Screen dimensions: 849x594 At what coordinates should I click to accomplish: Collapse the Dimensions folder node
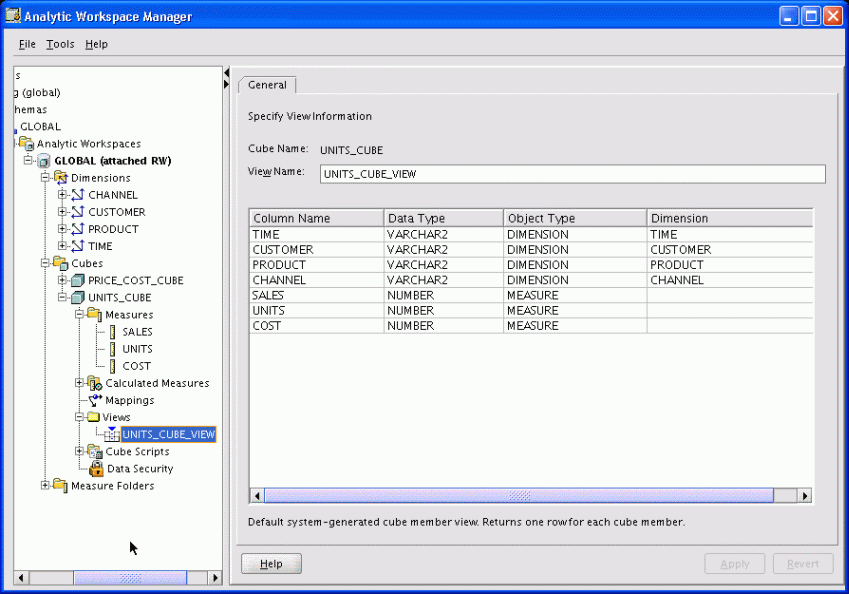(x=45, y=178)
